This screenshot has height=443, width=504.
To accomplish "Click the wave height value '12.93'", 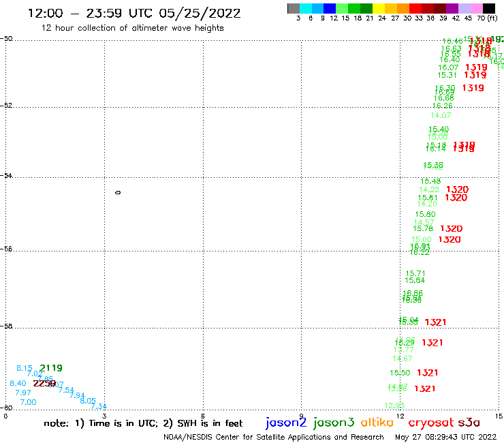I will (394, 406).
